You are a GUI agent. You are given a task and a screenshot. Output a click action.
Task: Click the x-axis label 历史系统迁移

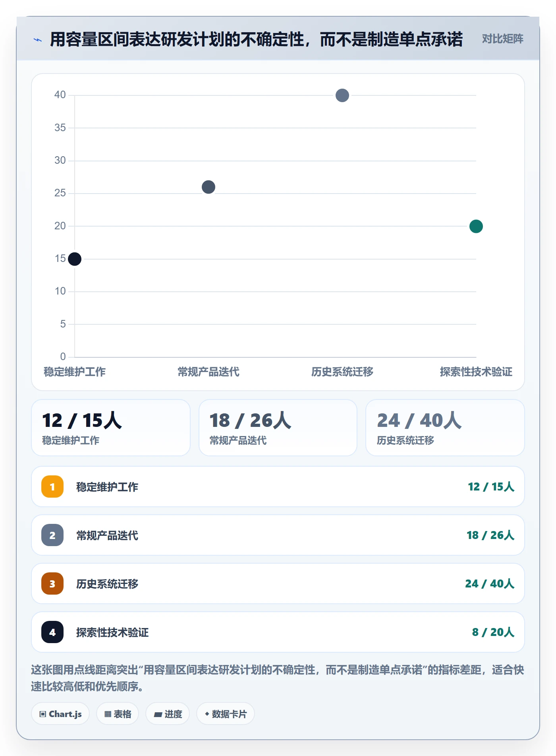point(342,372)
